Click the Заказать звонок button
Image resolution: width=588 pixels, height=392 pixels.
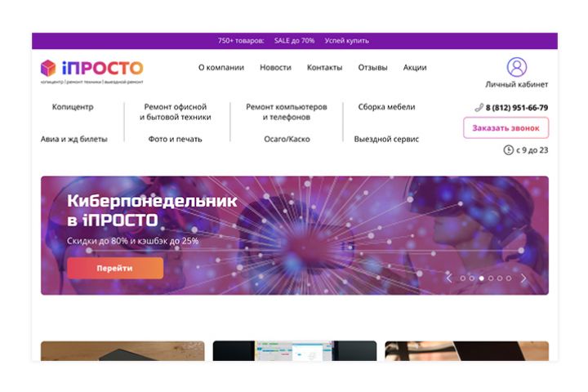point(506,128)
